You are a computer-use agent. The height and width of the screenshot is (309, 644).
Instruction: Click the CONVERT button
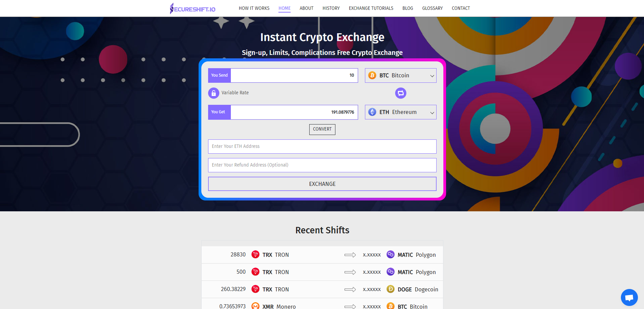point(322,129)
